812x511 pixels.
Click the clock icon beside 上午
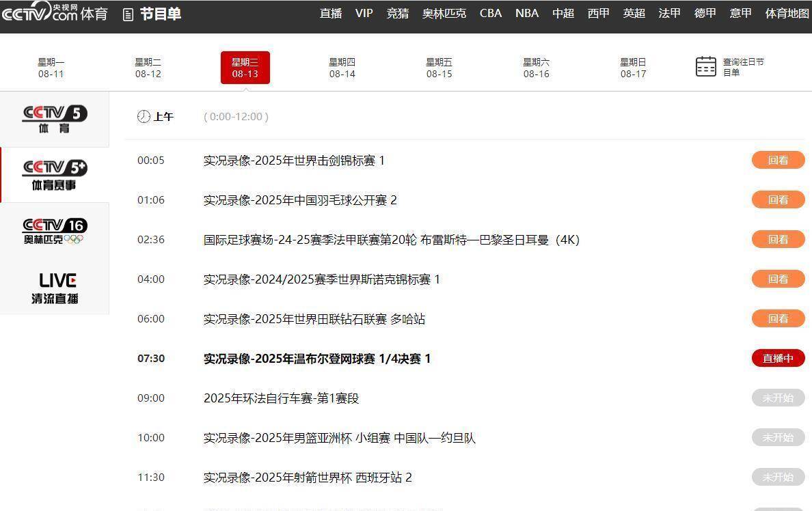point(144,117)
